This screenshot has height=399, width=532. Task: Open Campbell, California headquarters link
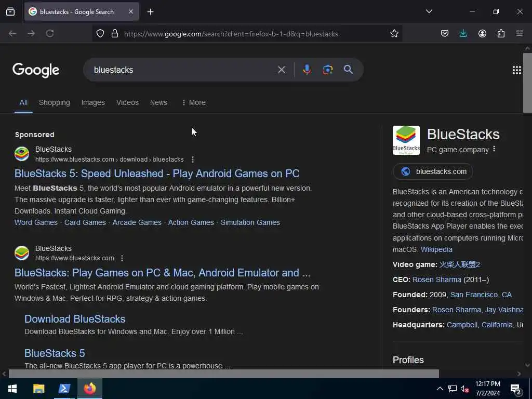[480, 325]
